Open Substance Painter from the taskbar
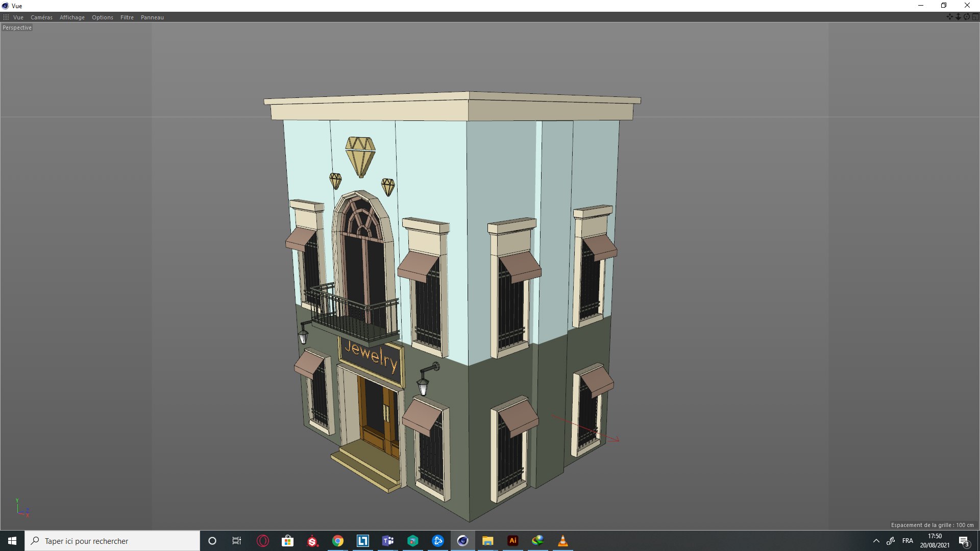 312,541
